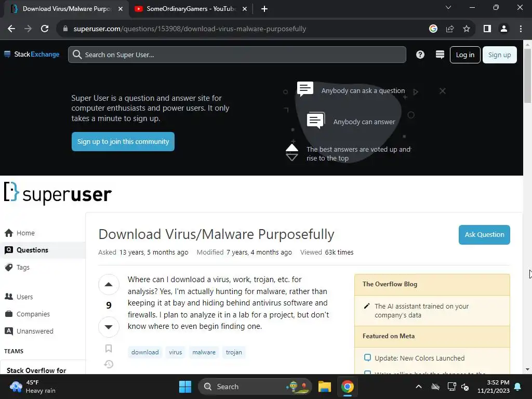Open a new browser tab
Viewport: 532px width, 399px height.
pos(264,9)
